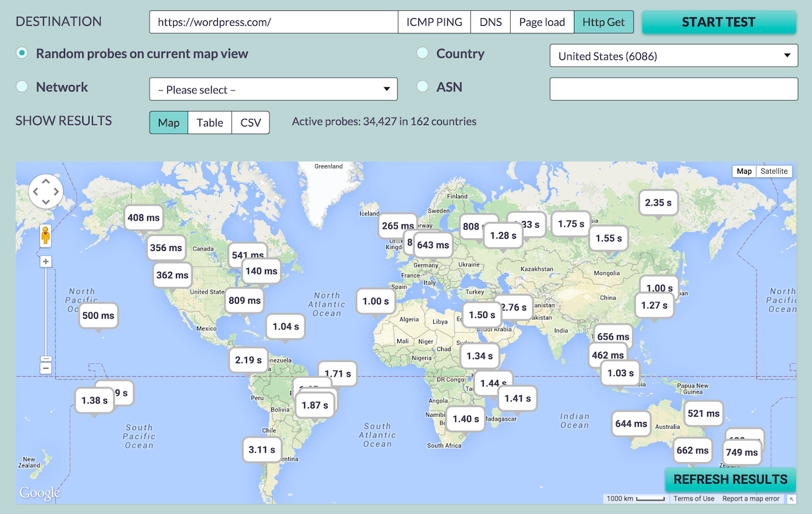812x514 pixels.
Task: Click the 500 ms probe marker
Action: (x=98, y=315)
